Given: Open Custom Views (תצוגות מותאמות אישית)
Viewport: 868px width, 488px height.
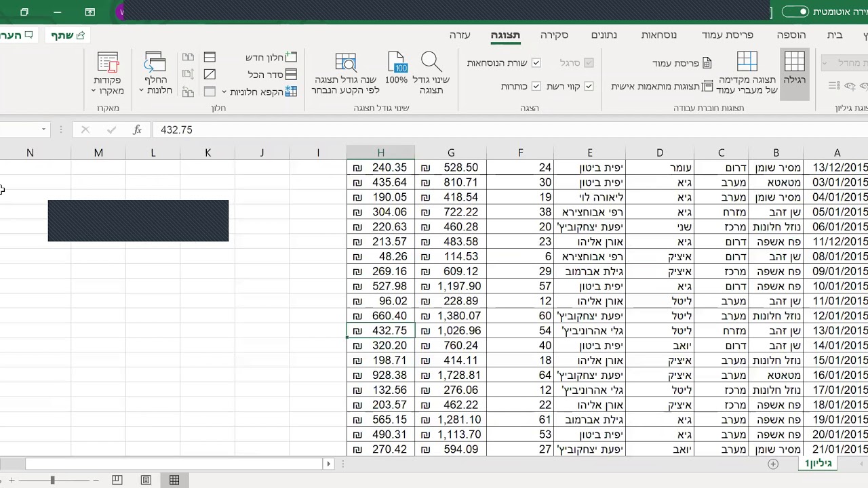Looking at the screenshot, I should [x=662, y=87].
